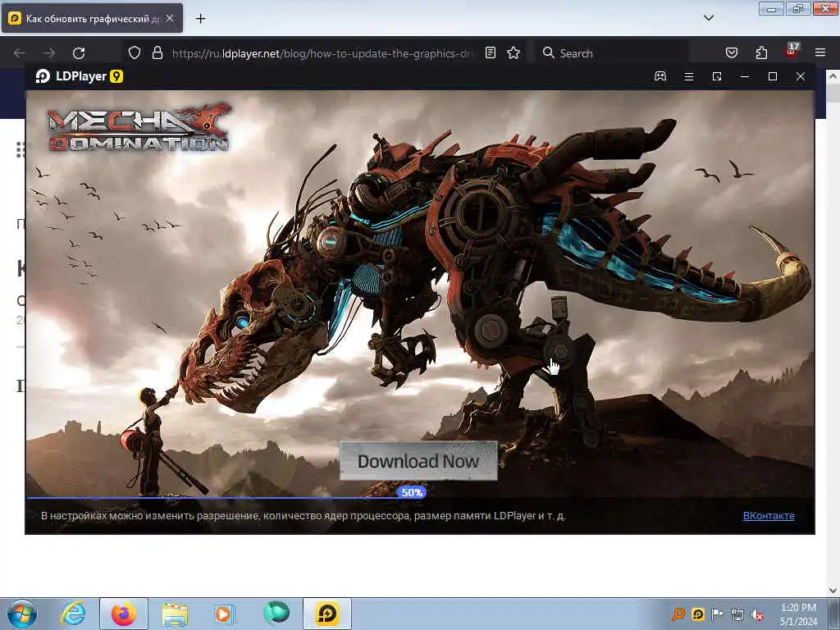The width and height of the screenshot is (840, 630).
Task: Minimize the LDPlayer window
Action: point(745,76)
